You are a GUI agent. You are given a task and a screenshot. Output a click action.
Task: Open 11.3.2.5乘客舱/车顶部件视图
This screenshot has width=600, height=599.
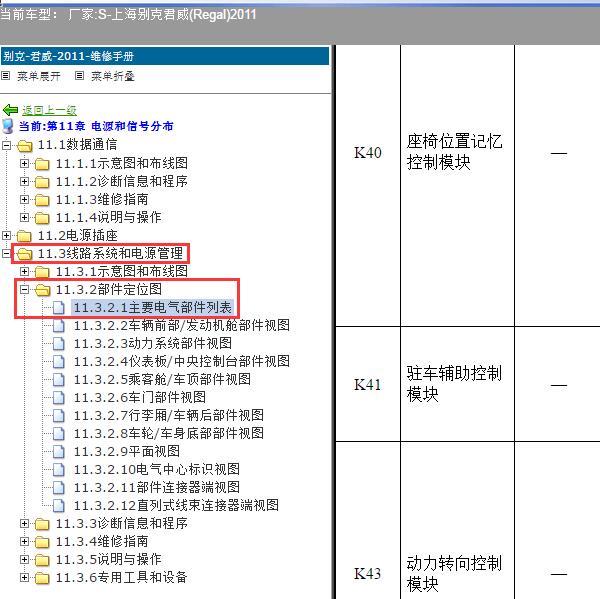coord(162,379)
